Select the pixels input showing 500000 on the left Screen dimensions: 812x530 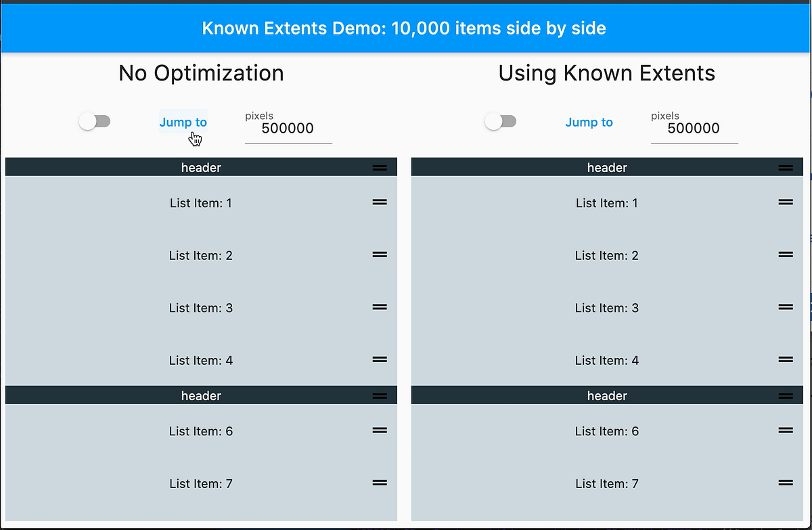(288, 128)
